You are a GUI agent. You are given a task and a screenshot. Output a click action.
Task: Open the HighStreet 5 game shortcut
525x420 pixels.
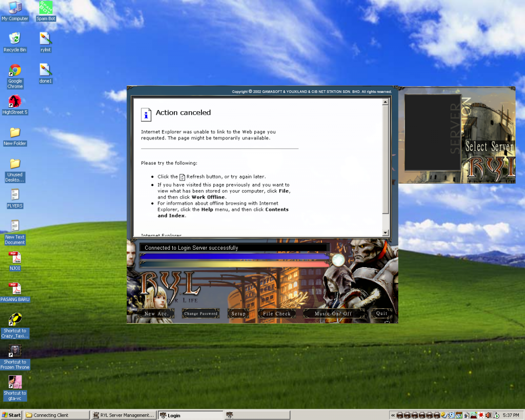click(x=15, y=101)
